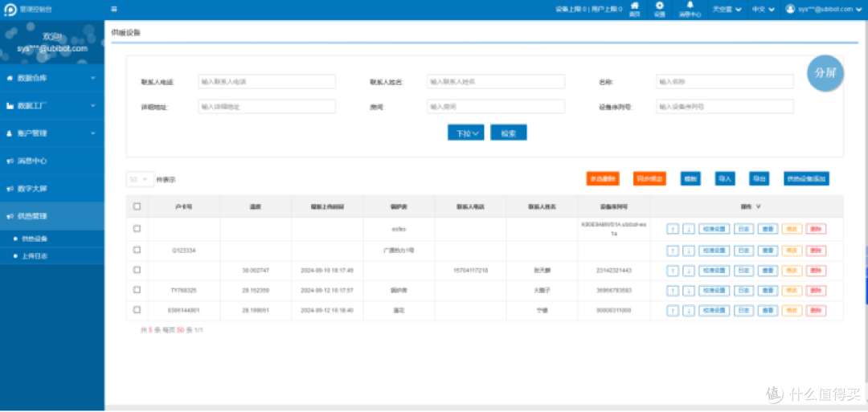Move the Q123334 row up

click(x=672, y=251)
